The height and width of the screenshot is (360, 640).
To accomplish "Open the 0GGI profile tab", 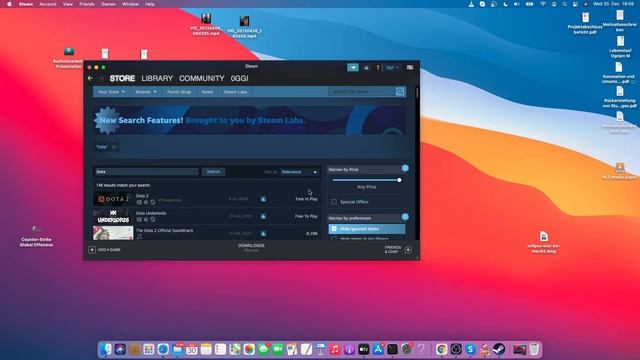I will tap(239, 78).
